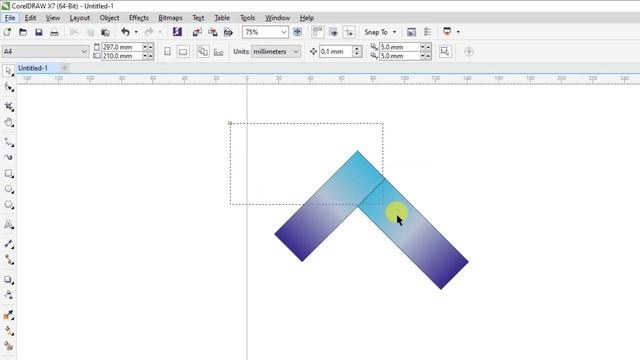
Task: Select the Pick tool
Action: [9, 71]
